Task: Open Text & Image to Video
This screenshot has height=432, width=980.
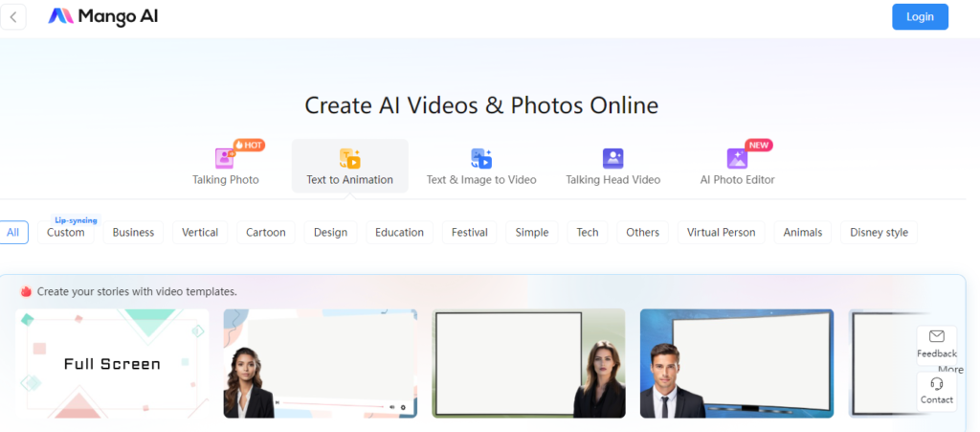Action: click(481, 166)
